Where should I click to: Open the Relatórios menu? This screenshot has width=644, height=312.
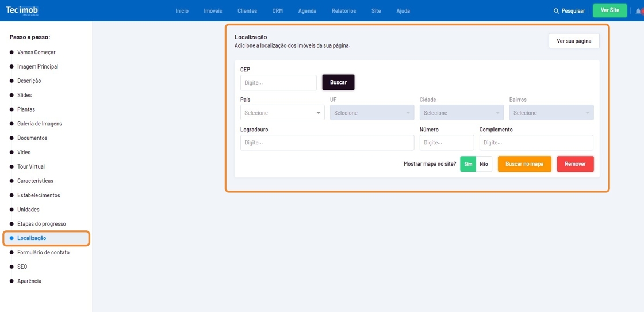click(x=344, y=11)
